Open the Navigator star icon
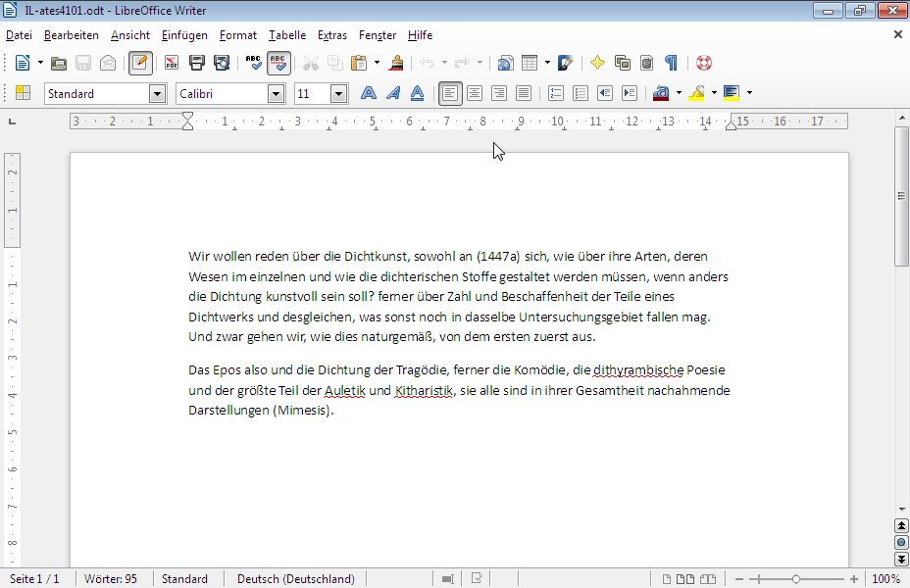 (597, 63)
